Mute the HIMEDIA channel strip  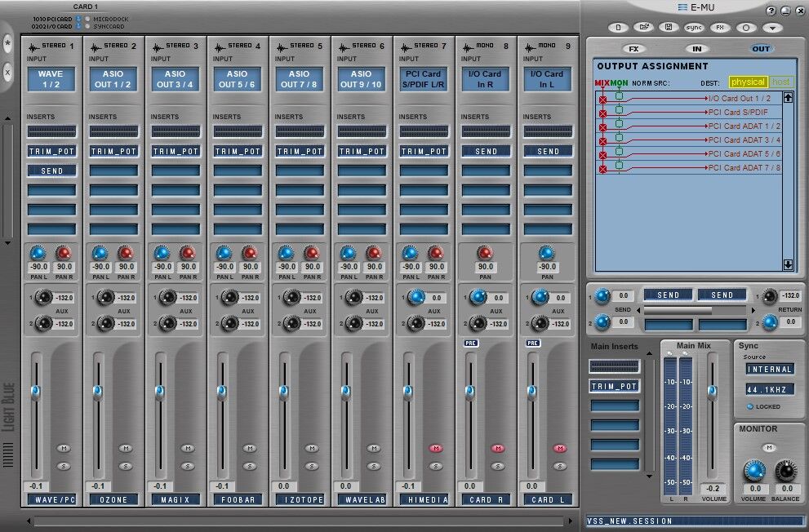click(435, 448)
